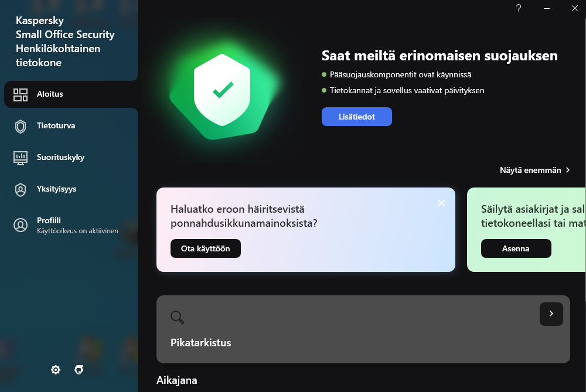This screenshot has height=392, width=586.
Task: Click the Aloitus dashboard icon
Action: coord(21,94)
